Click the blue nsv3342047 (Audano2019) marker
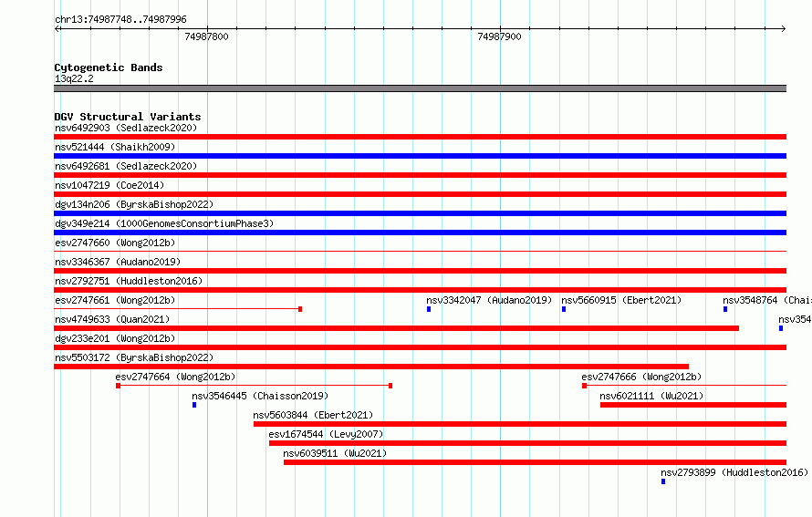The width and height of the screenshot is (812, 517). [x=429, y=309]
